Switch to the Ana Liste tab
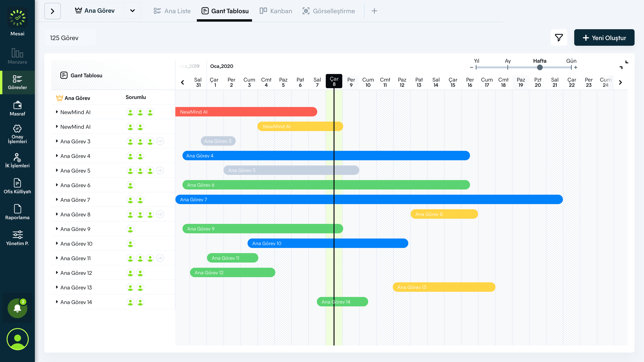 172,11
